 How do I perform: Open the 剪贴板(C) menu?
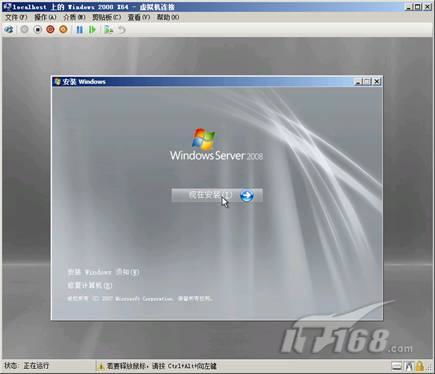pos(107,17)
